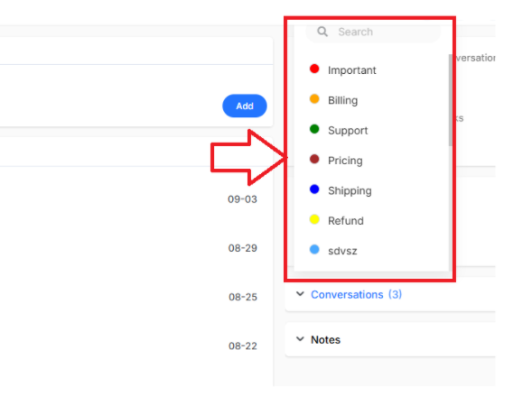This screenshot has height=415, width=532.
Task: Collapse the Conversations section chevron
Action: (300, 294)
